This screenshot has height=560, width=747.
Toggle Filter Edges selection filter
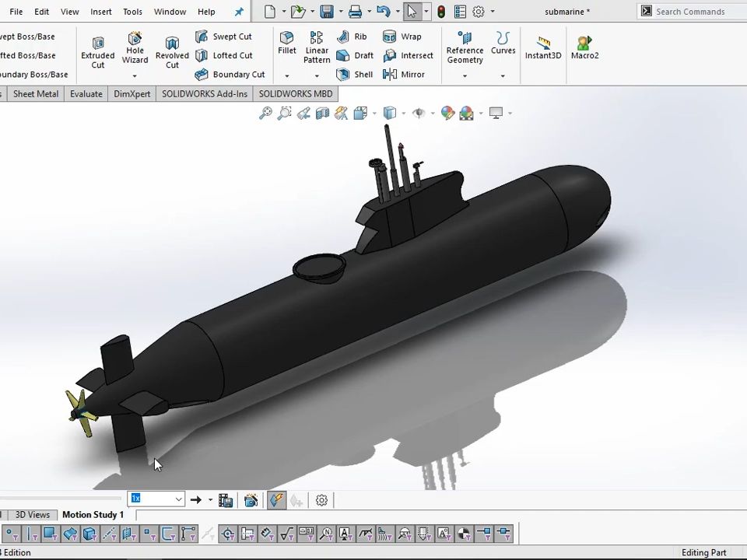point(31,534)
